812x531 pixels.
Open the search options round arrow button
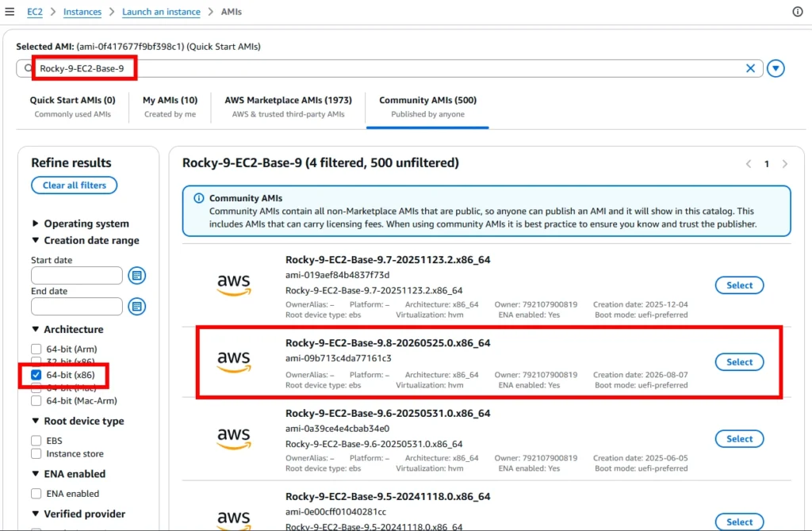point(776,68)
